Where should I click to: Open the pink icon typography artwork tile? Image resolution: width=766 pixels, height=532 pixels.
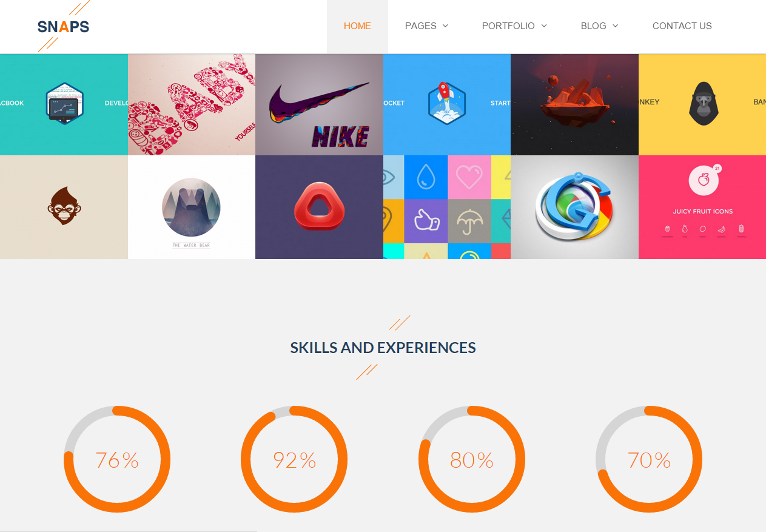[192, 104]
